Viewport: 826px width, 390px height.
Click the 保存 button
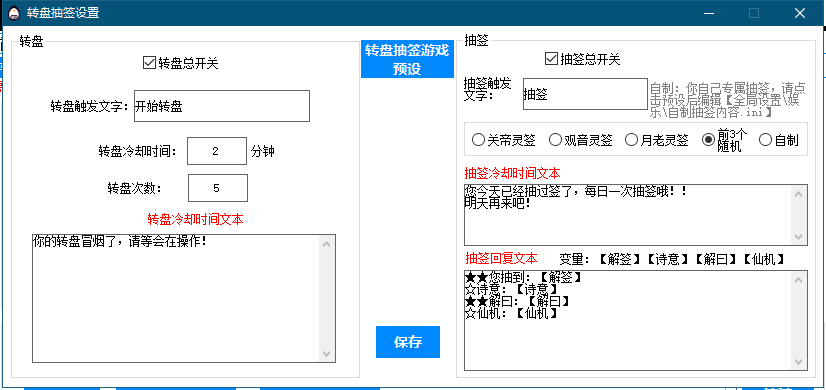[408, 342]
